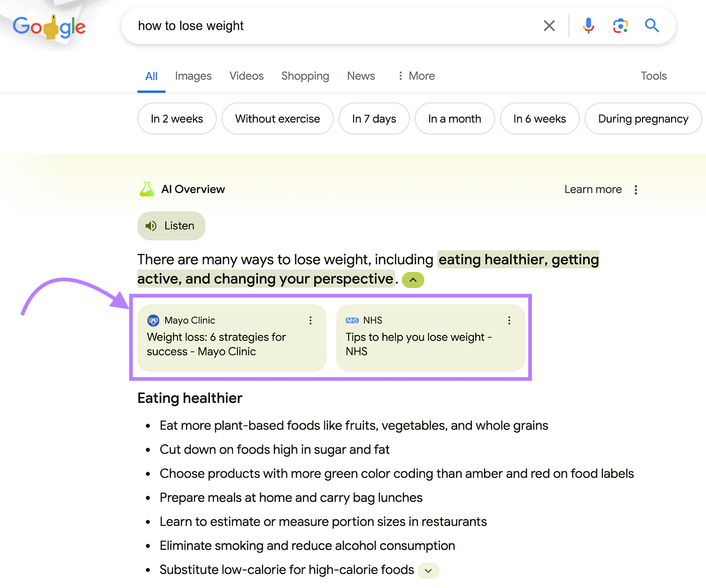706x588 pixels.
Task: Click 'Cut down on foods high in sugar' bullet
Action: 274,450
